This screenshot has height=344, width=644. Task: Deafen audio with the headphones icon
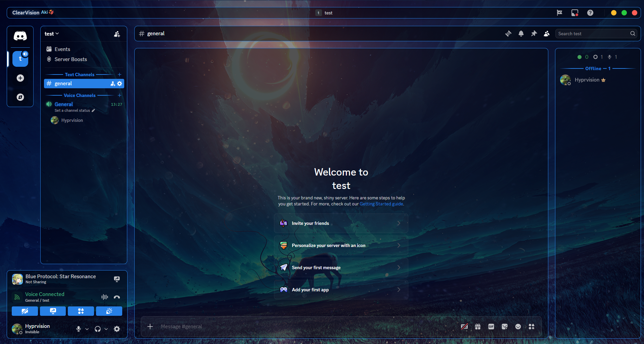pyautogui.click(x=98, y=329)
